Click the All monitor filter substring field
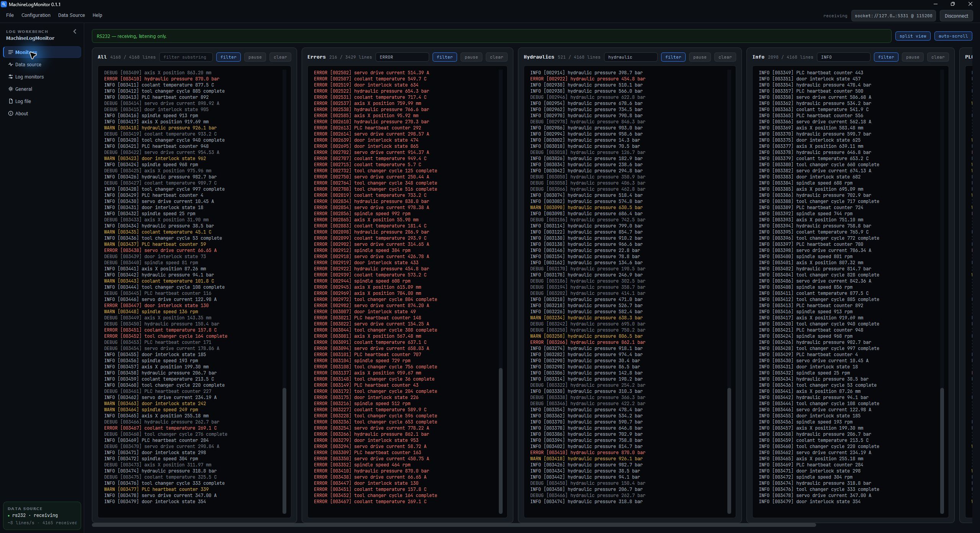This screenshot has height=533, width=980. point(186,57)
